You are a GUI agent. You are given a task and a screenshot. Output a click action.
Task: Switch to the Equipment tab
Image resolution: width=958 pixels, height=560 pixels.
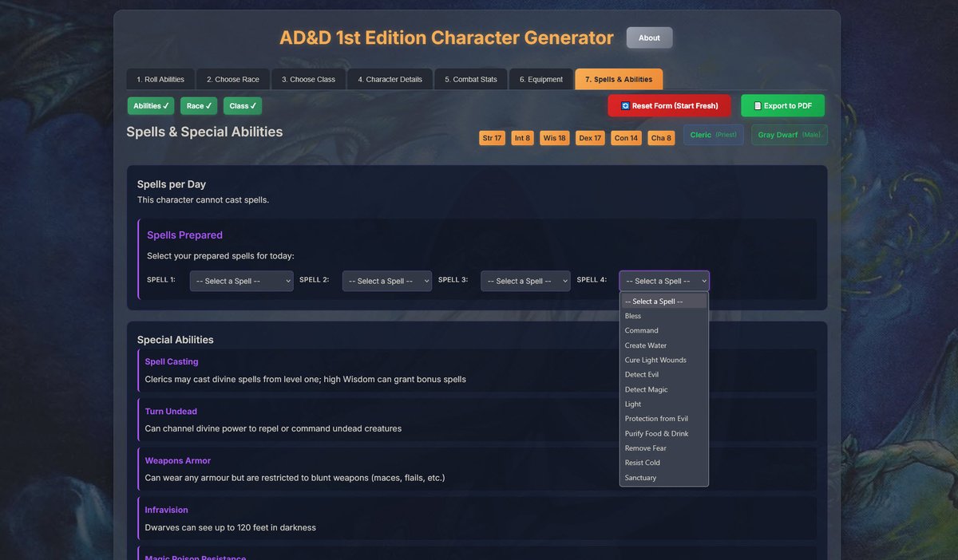pos(541,80)
